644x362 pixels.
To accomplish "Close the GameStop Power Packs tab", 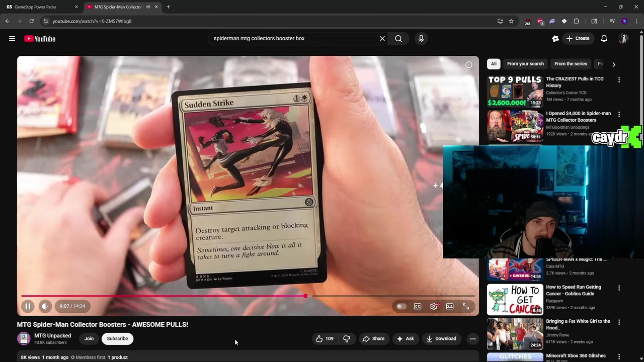I will [x=76, y=7].
